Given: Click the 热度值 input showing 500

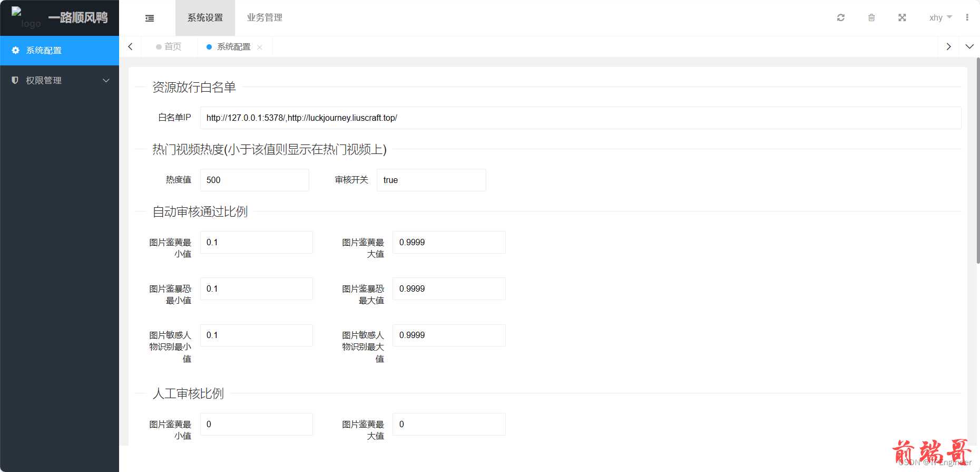Looking at the screenshot, I should coord(254,180).
